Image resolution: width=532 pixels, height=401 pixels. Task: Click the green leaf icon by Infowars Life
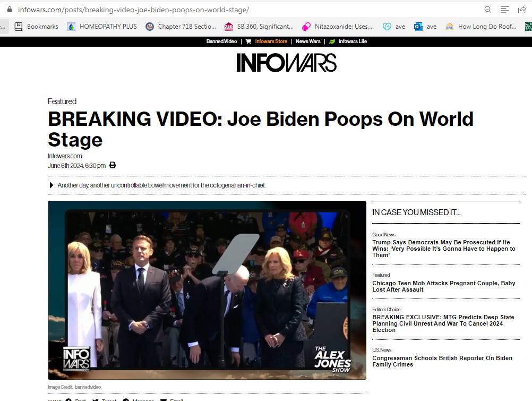pyautogui.click(x=332, y=41)
